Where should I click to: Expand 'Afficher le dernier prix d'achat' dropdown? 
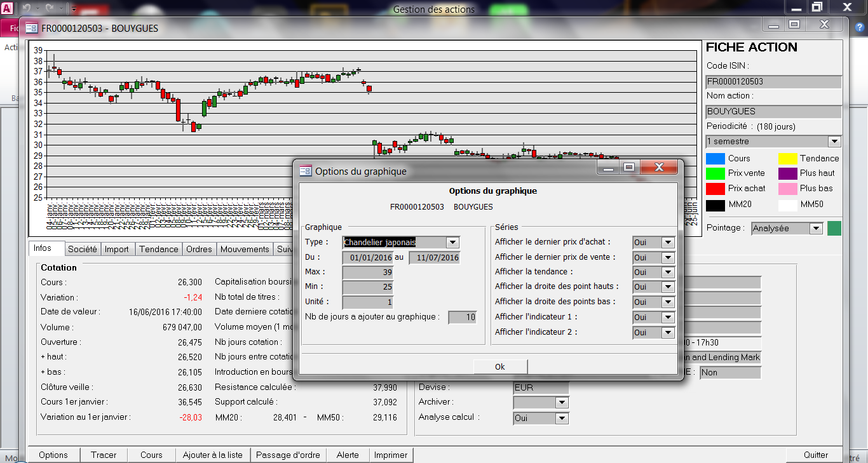(x=668, y=243)
